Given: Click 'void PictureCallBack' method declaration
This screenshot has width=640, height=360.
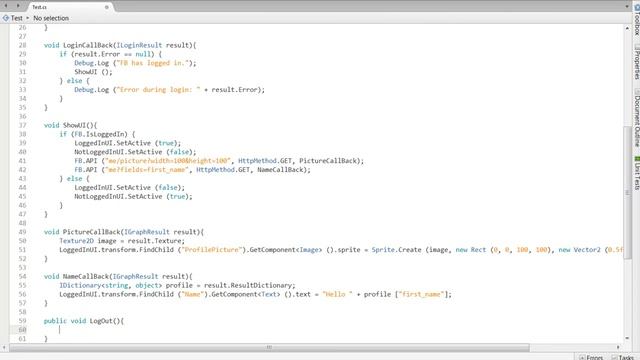Looking at the screenshot, I should coord(124,232).
